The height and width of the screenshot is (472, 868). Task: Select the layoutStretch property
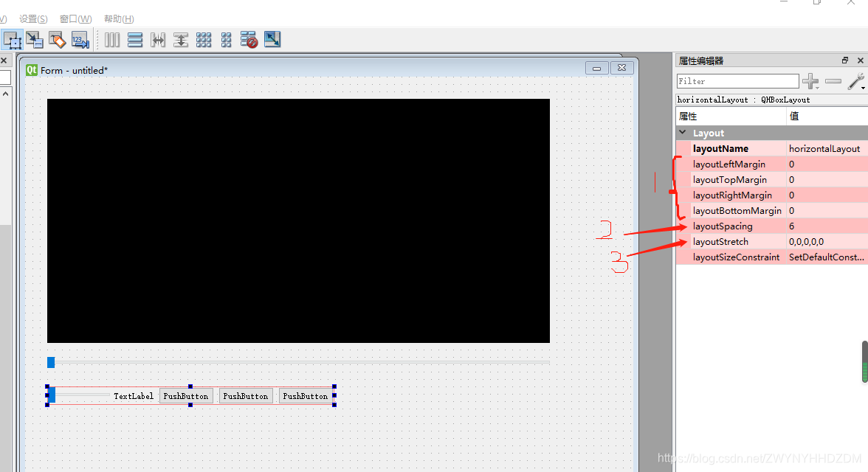tap(772, 241)
